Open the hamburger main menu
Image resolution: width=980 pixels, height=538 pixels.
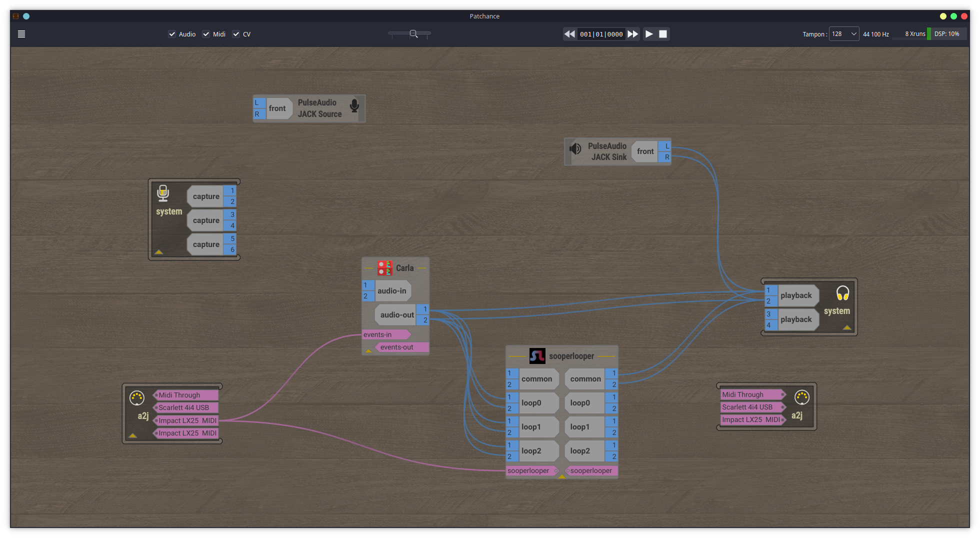(21, 34)
